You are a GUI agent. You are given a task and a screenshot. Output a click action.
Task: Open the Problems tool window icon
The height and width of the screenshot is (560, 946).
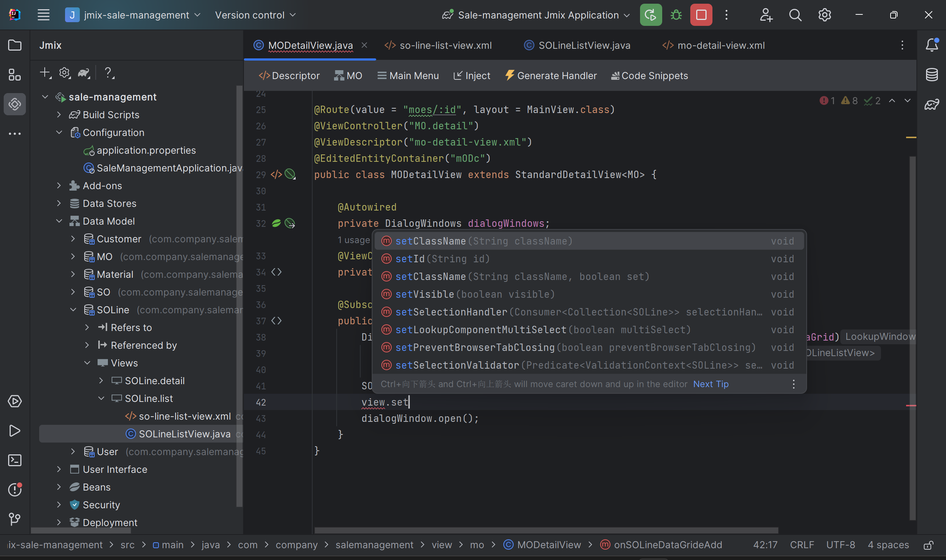coord(15,489)
